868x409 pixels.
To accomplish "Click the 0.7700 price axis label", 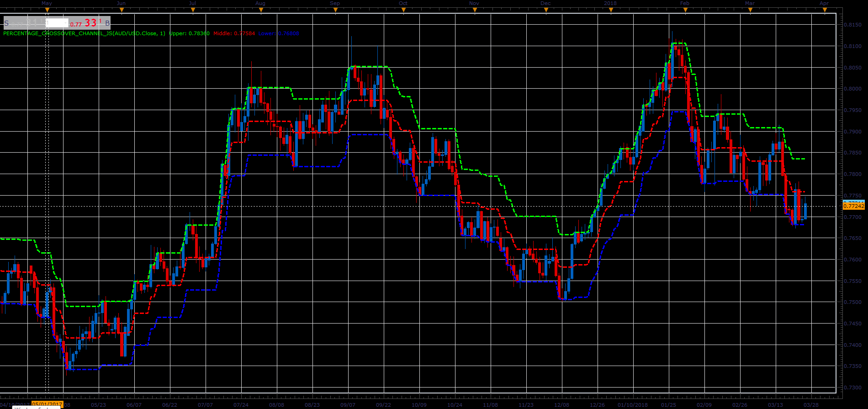I will 852,217.
